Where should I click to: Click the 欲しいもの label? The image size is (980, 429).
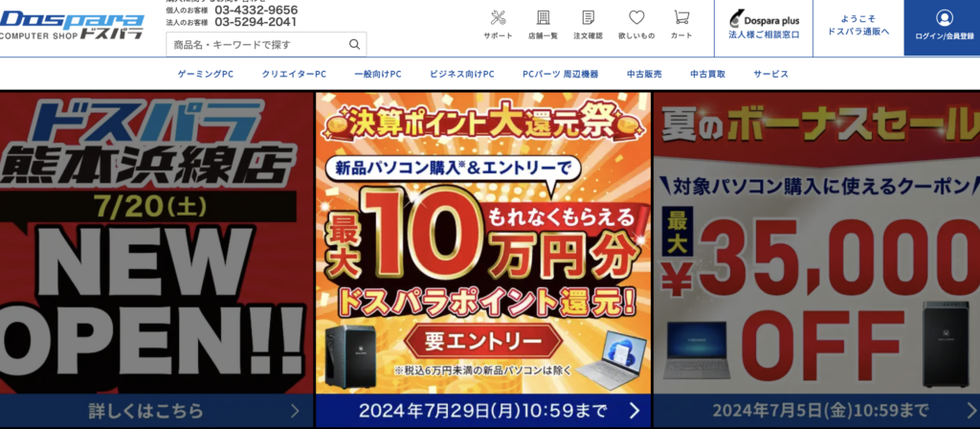[636, 35]
